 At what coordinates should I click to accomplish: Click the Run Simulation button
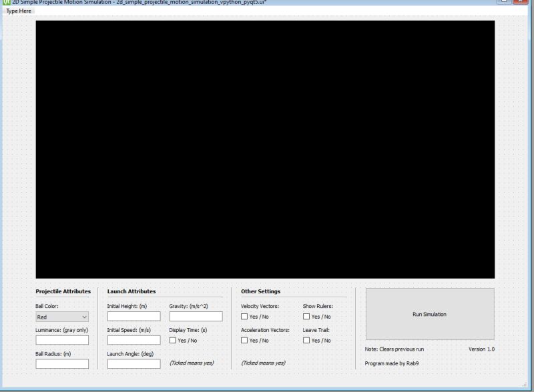coord(430,313)
